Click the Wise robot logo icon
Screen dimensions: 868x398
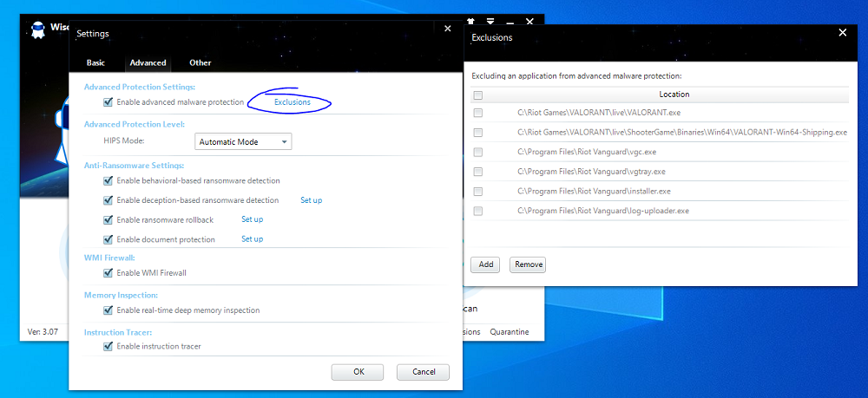pyautogui.click(x=37, y=29)
